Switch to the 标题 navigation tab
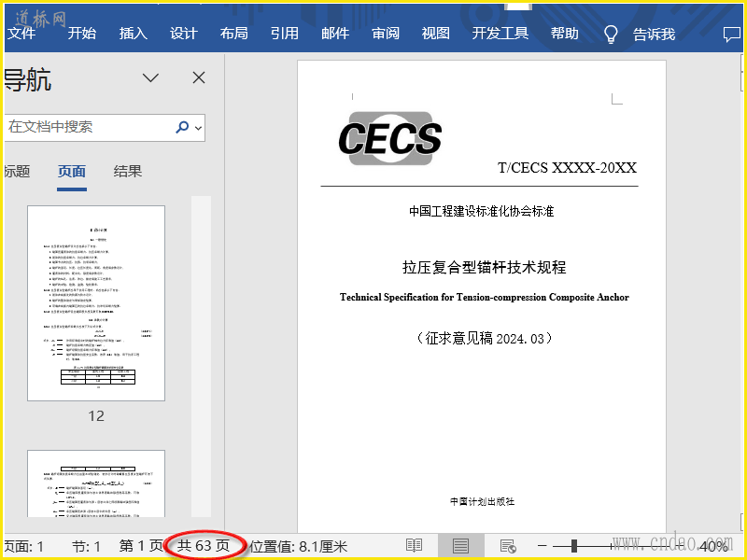 click(17, 172)
